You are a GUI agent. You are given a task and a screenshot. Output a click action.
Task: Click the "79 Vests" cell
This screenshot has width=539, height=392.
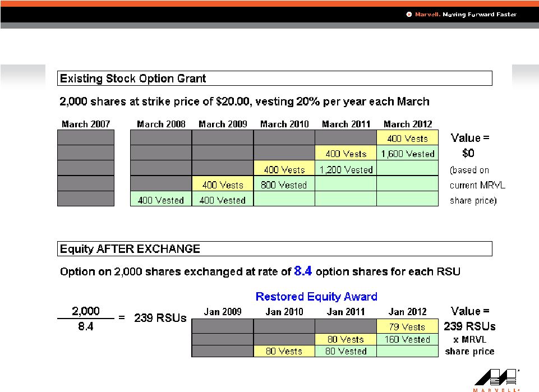pos(407,326)
